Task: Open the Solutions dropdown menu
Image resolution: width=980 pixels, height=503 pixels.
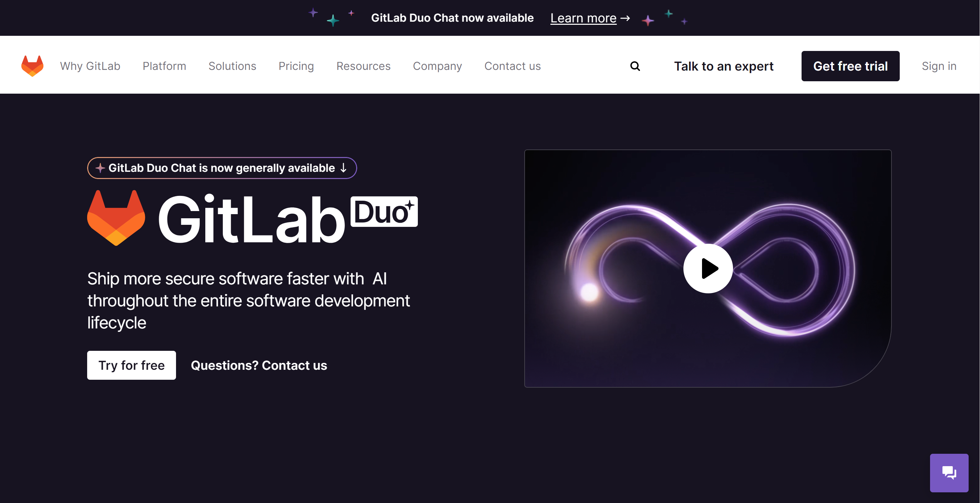Action: coord(232,66)
